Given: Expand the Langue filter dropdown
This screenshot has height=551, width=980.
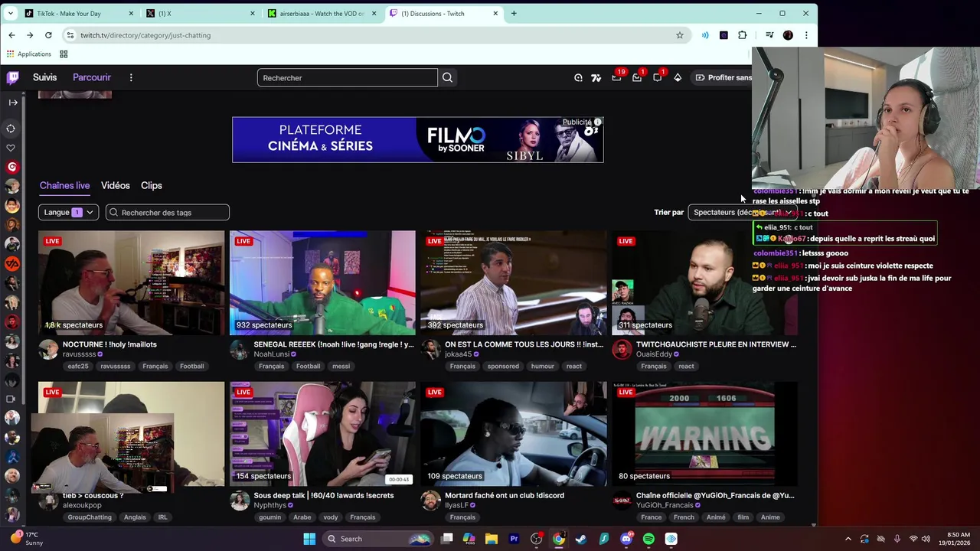Looking at the screenshot, I should 68,212.
